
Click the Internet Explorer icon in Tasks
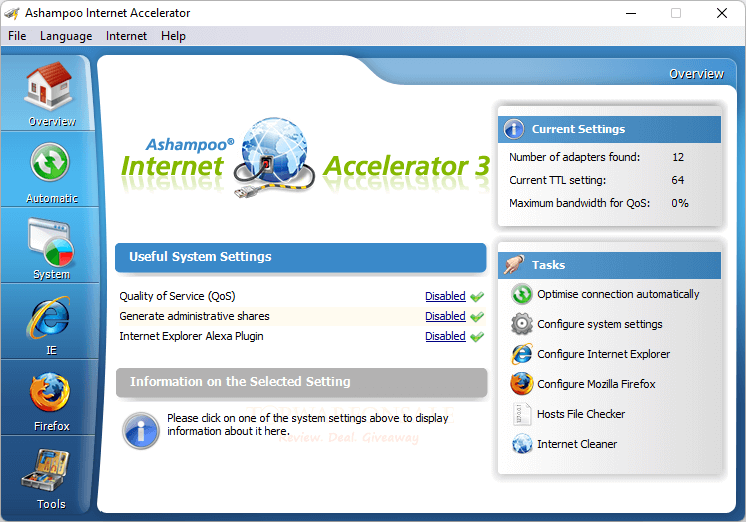[522, 354]
